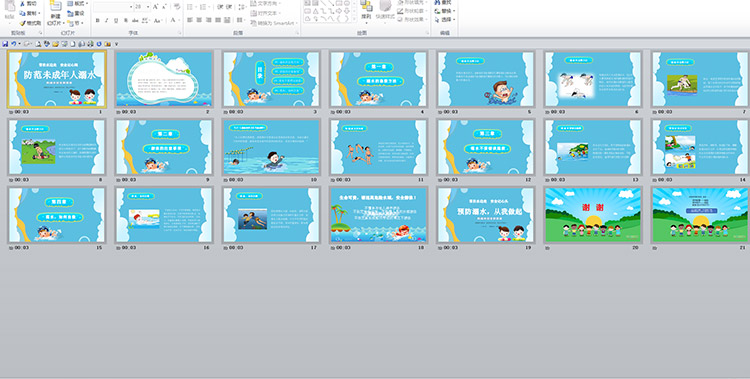Click the Undo arrow in quick access toolbar
The image size is (750, 379).
(x=13, y=44)
